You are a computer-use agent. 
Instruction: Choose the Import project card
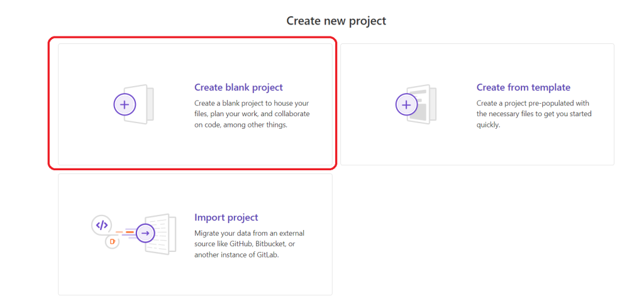point(195,234)
